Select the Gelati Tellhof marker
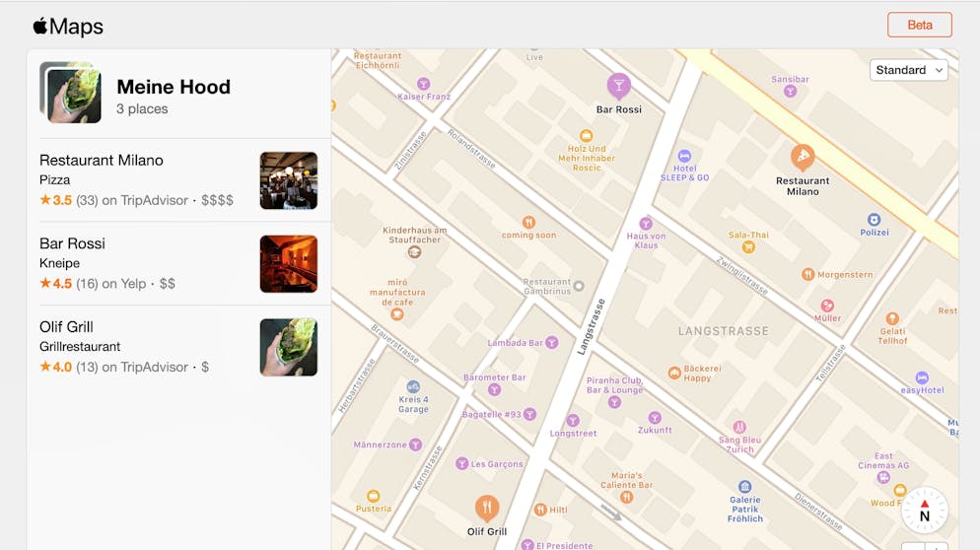Image resolution: width=980 pixels, height=550 pixels. pos(892,318)
